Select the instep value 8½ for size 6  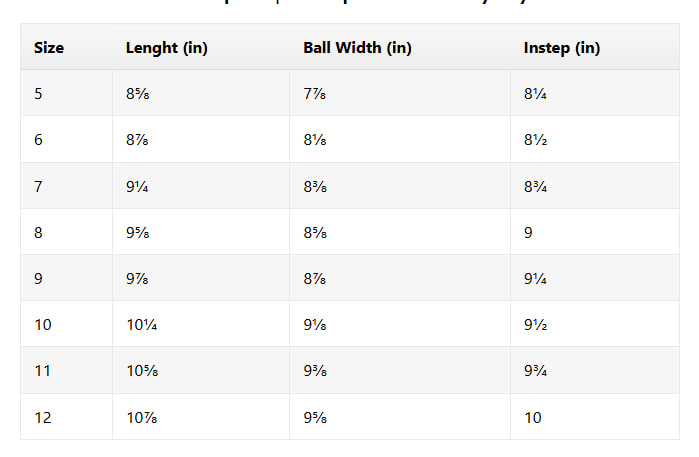pos(535,140)
